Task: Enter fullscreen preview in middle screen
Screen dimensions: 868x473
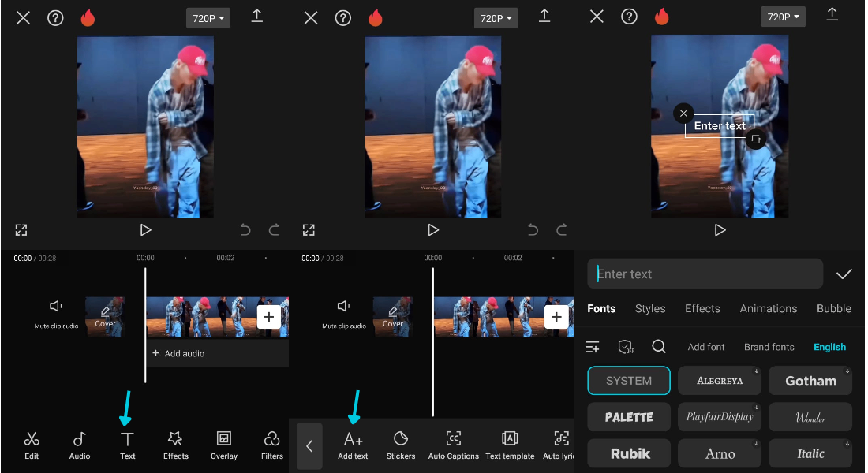Action: coord(309,230)
